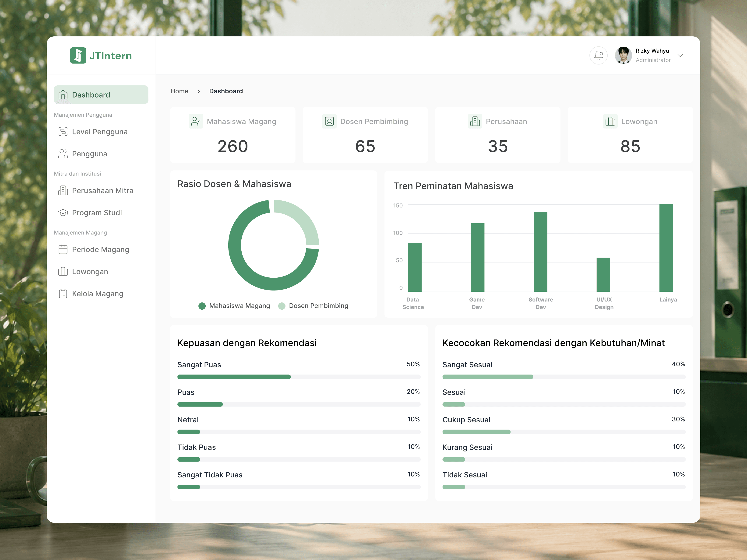Click the Sesuai 10% progress bar
This screenshot has height=560, width=747.
tap(564, 404)
